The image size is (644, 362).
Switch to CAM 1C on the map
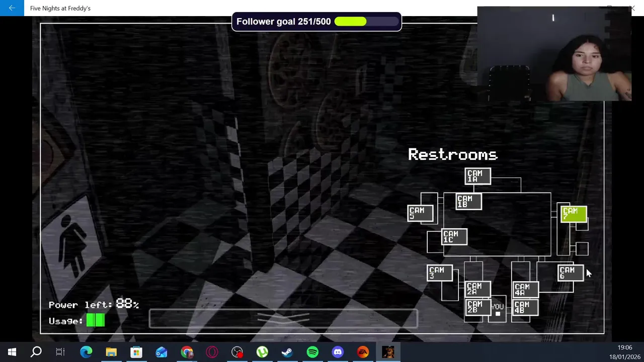click(x=454, y=237)
